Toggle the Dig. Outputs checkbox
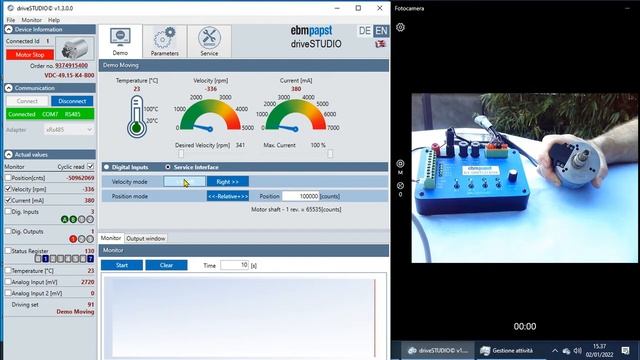Screen dimensions: 640x360 8,231
